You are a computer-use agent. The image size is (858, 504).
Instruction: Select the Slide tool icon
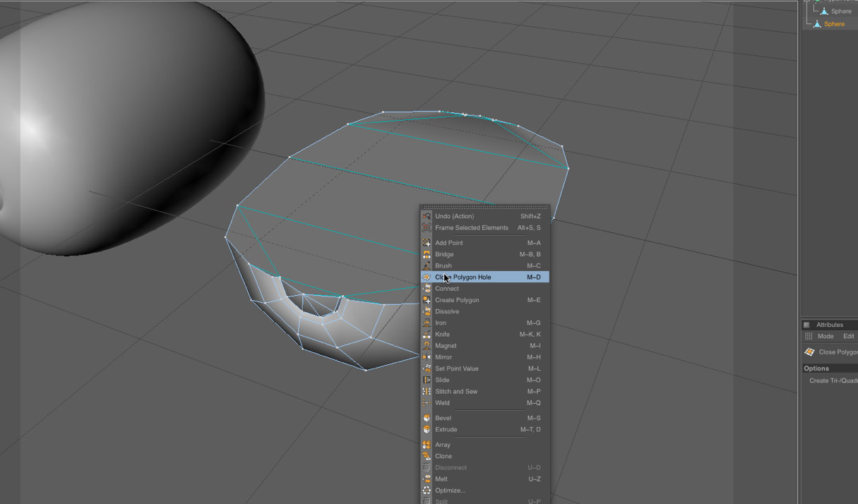pyautogui.click(x=427, y=380)
